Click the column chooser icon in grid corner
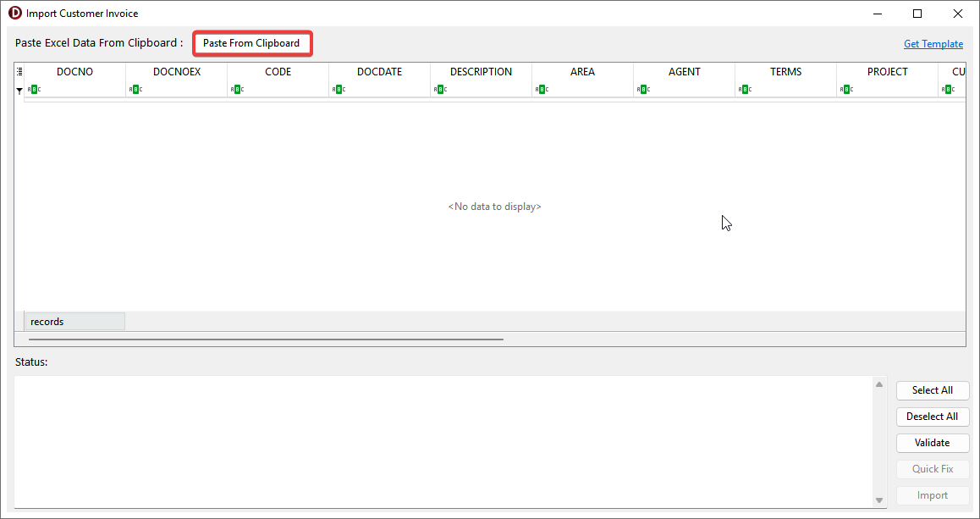Viewport: 980px width, 519px height. [19, 72]
